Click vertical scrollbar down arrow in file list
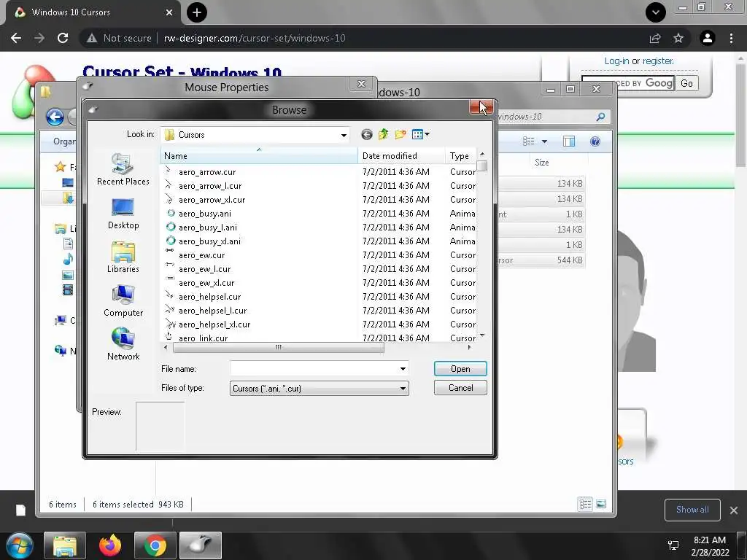This screenshot has width=747, height=560. [482, 335]
